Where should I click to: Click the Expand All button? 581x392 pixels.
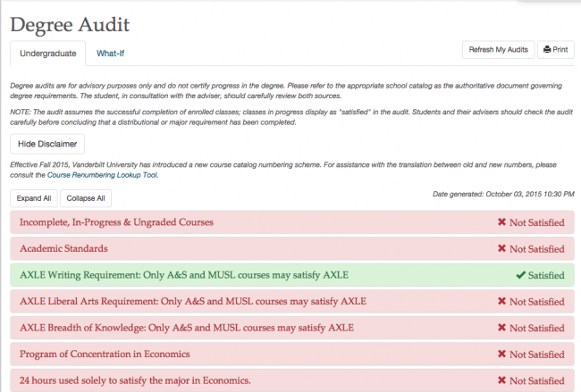point(34,198)
